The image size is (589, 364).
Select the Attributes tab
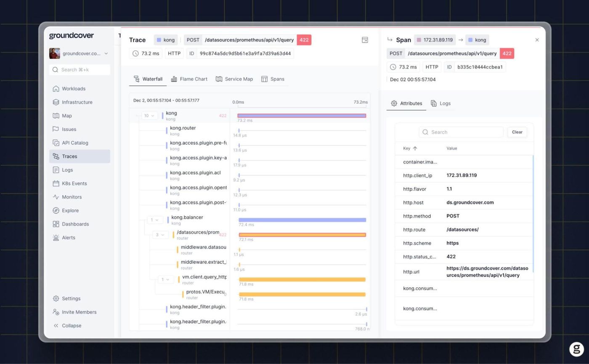pyautogui.click(x=406, y=104)
